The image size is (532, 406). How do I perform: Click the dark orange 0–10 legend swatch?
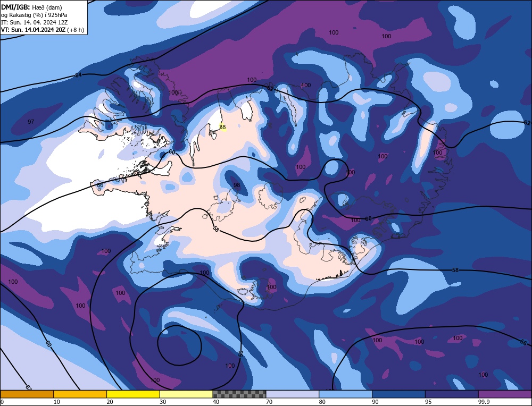point(27,394)
